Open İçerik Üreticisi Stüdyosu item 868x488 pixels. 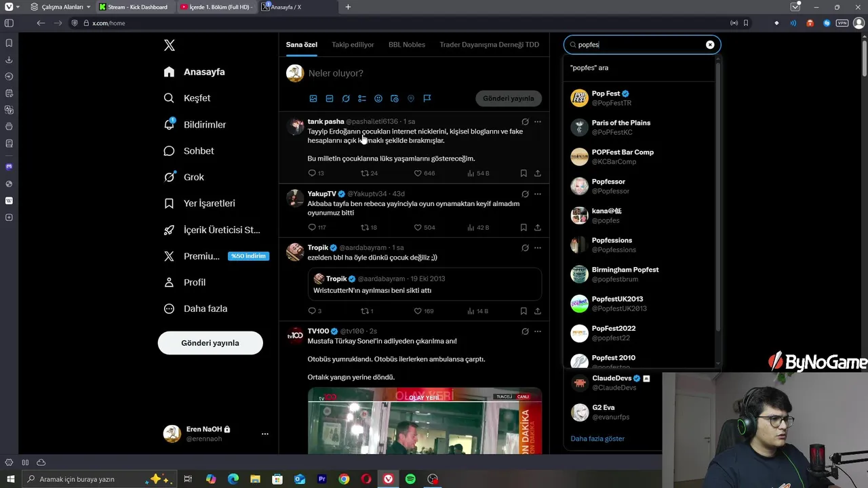pos(212,230)
